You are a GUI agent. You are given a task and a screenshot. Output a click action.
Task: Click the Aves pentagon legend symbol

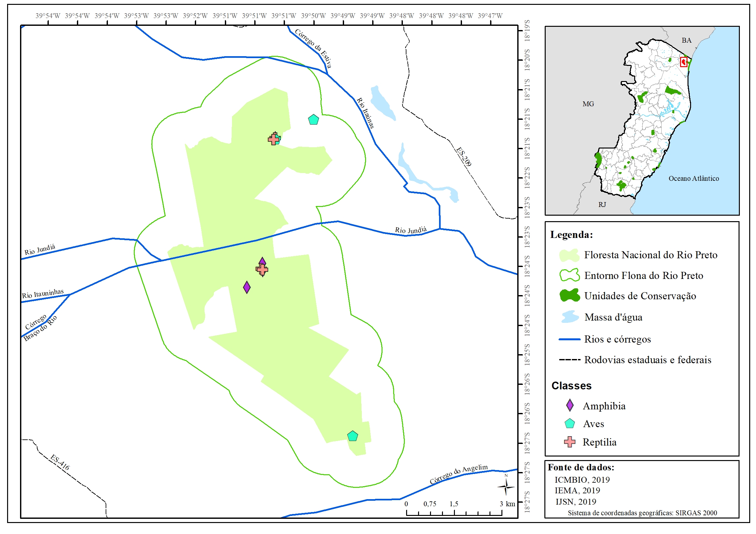[570, 424]
